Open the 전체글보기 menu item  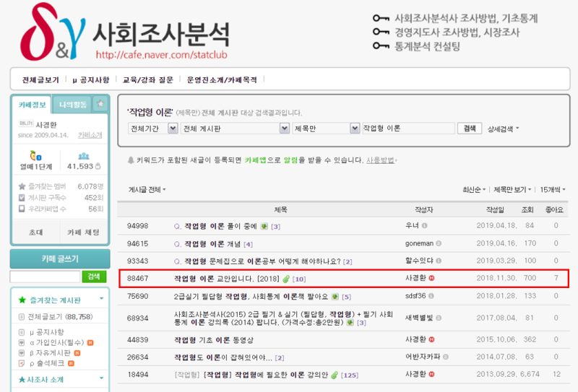[x=40, y=80]
